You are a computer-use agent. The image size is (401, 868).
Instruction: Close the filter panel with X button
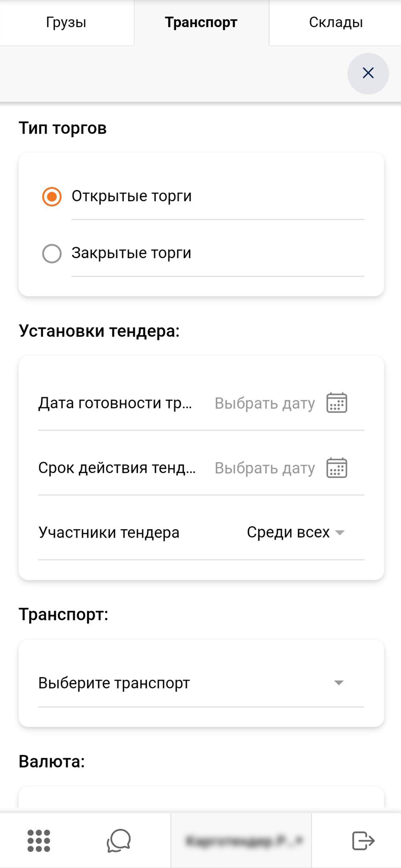click(368, 73)
